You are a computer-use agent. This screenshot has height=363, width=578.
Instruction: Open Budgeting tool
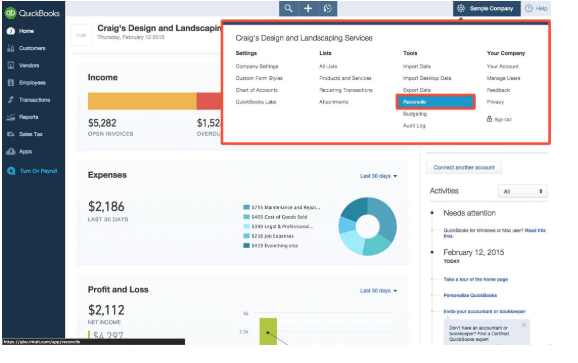point(415,114)
